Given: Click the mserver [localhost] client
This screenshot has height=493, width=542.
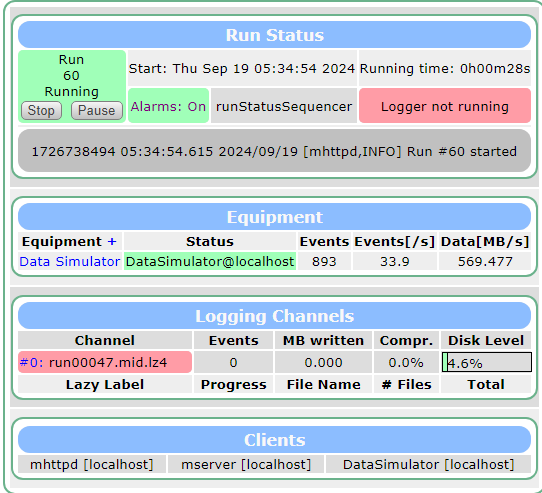Looking at the screenshot, I should [x=246, y=464].
